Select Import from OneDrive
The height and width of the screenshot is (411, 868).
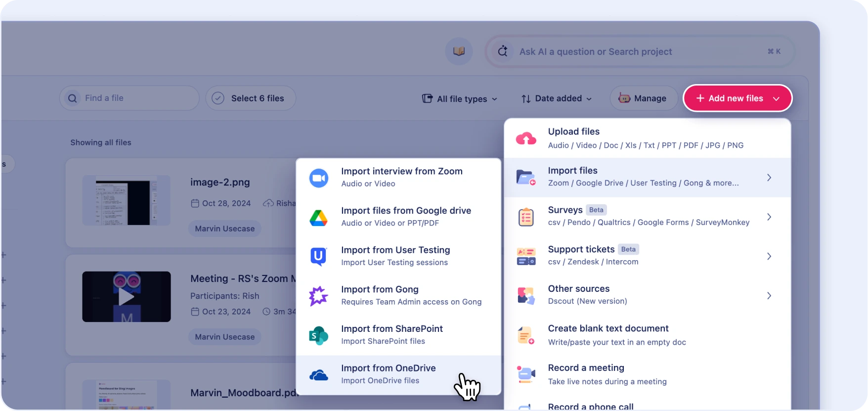(398, 375)
